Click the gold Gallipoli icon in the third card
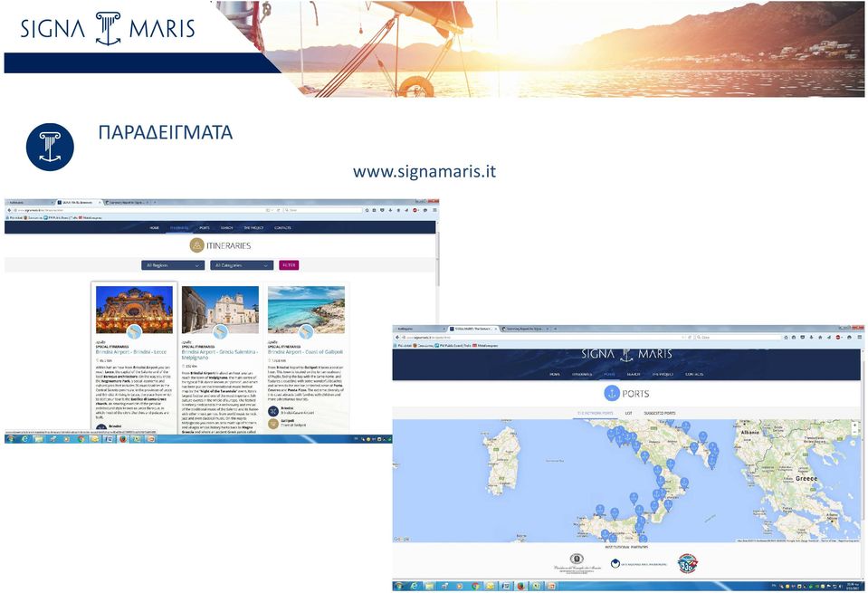 coord(273,424)
